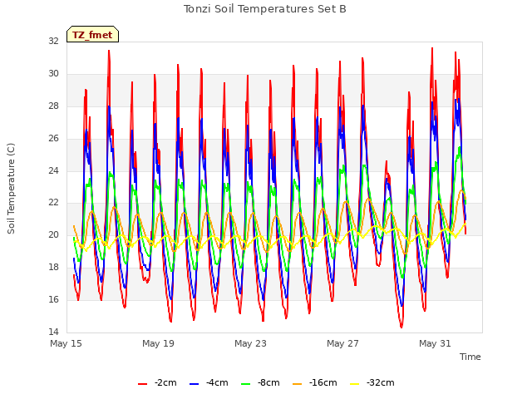Click the yellow -32cm legend color marker
Image resolution: width=532 pixels, height=399 pixels.
pos(355,384)
